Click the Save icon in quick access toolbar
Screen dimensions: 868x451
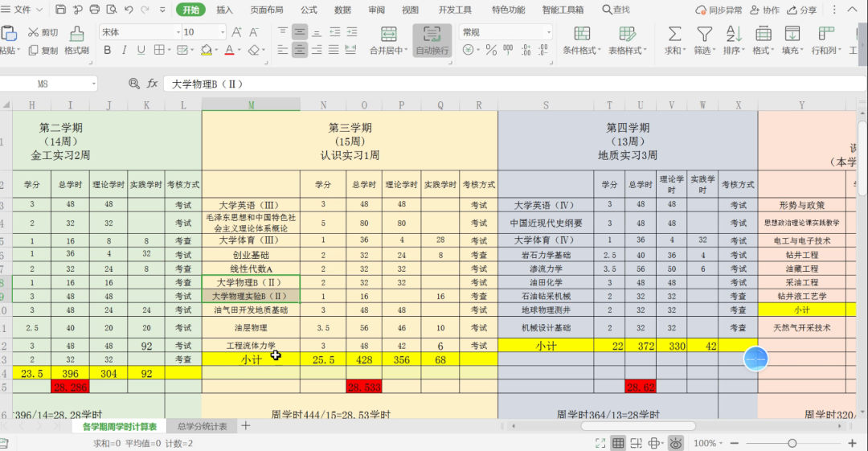61,10
